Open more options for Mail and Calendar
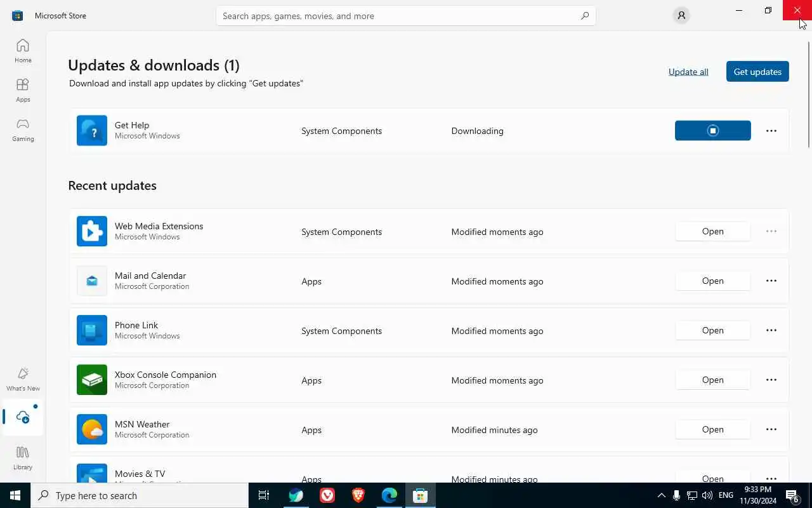Image resolution: width=812 pixels, height=508 pixels. (x=771, y=281)
